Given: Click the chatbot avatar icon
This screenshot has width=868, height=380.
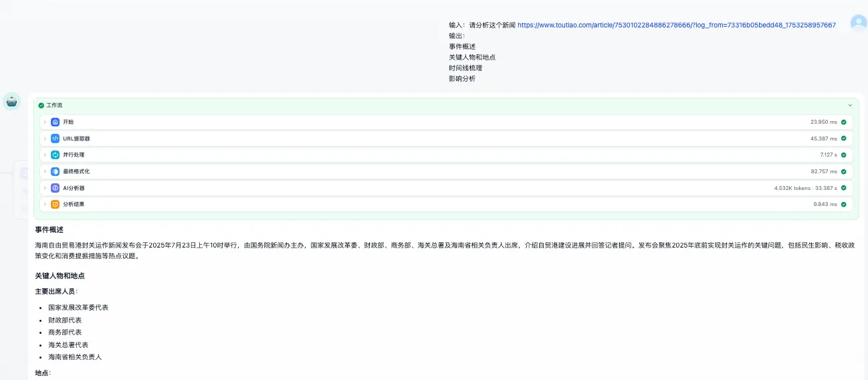Looking at the screenshot, I should (12, 101).
